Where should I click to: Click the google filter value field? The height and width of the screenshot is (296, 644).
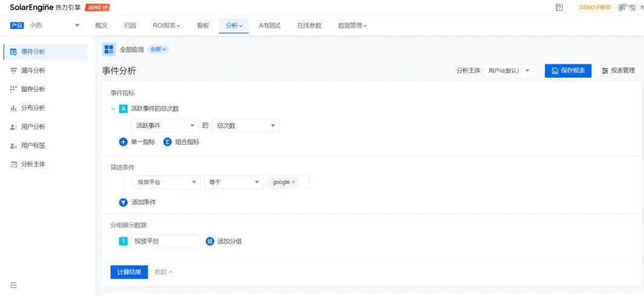pyautogui.click(x=288, y=182)
